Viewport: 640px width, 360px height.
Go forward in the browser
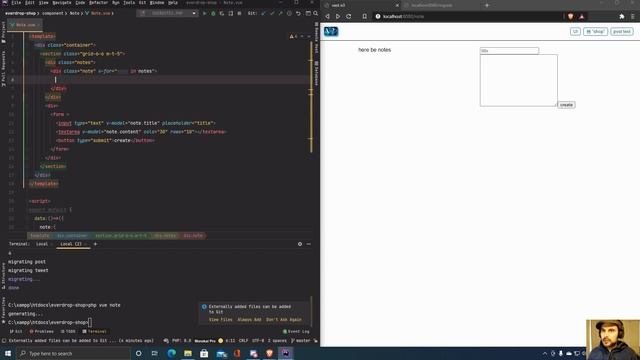point(338,16)
